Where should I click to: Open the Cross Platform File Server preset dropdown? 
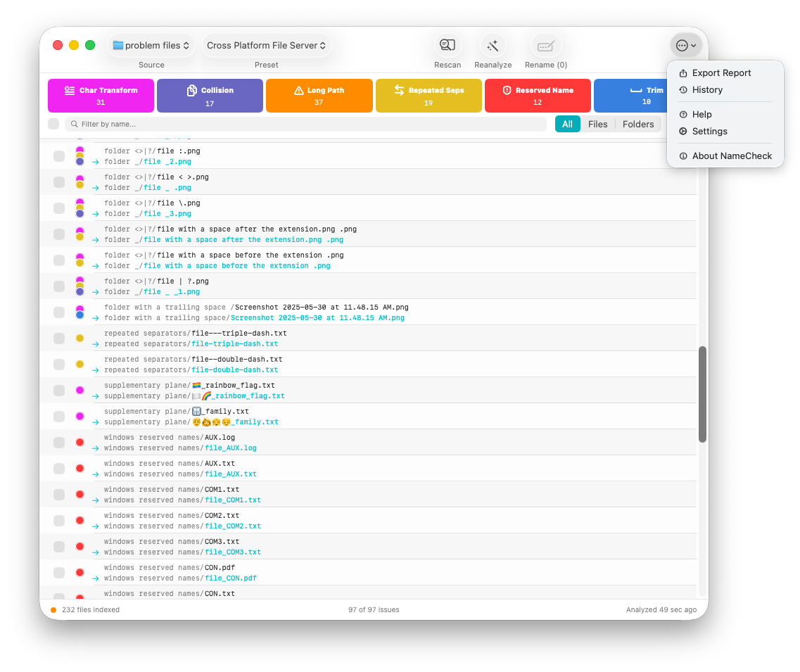[x=266, y=44]
